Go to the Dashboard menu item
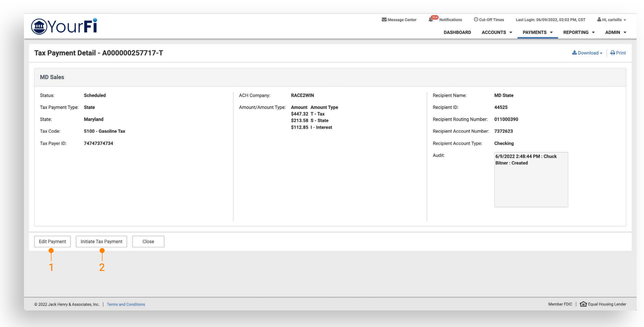This screenshot has width=644, height=327. 457,32
